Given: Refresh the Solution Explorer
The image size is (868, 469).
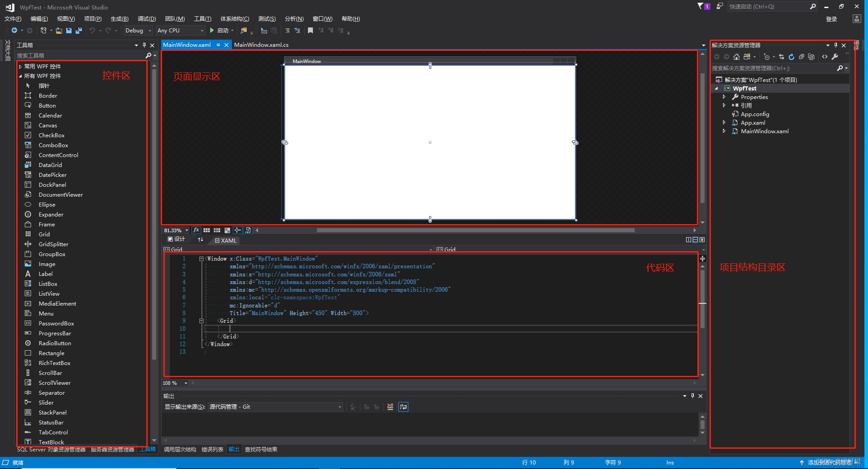Looking at the screenshot, I should coord(791,57).
